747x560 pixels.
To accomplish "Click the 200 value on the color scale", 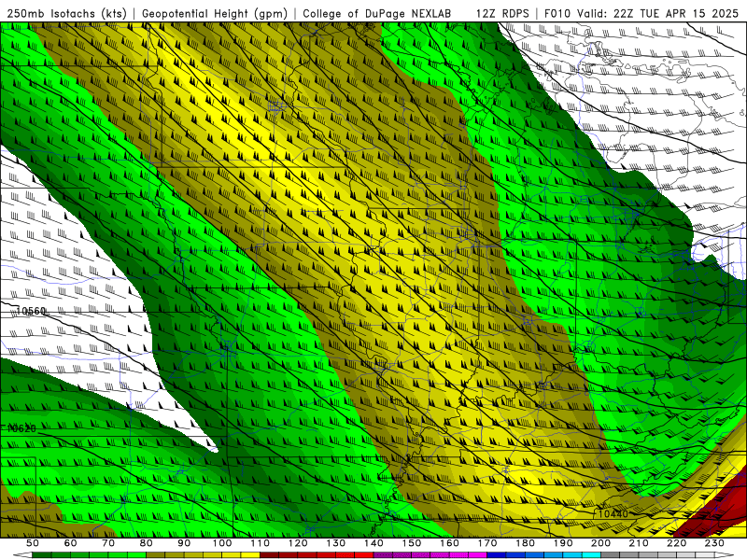I will click(600, 543).
